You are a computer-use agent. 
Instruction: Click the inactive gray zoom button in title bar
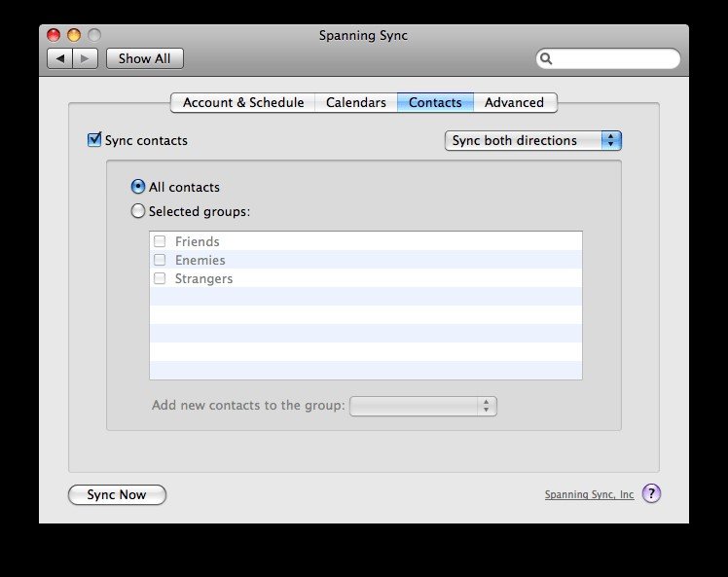94,35
